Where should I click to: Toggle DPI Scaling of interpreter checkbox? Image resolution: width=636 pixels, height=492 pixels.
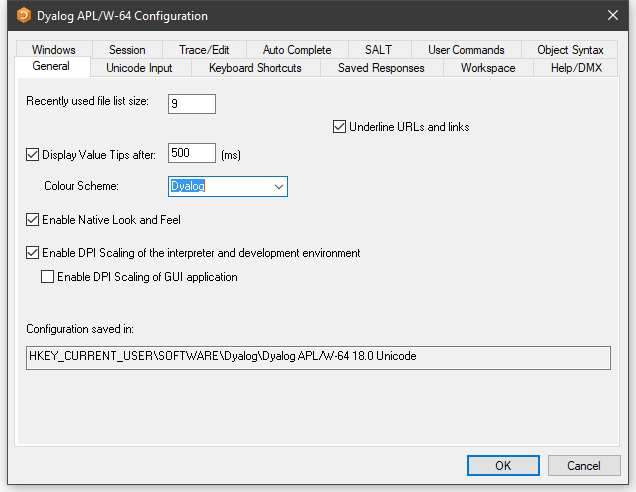pyautogui.click(x=32, y=253)
